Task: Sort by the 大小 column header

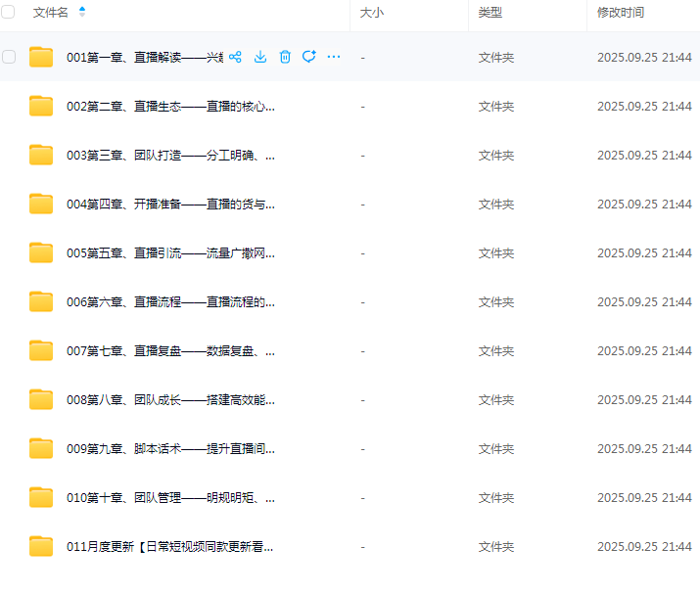Action: 372,13
